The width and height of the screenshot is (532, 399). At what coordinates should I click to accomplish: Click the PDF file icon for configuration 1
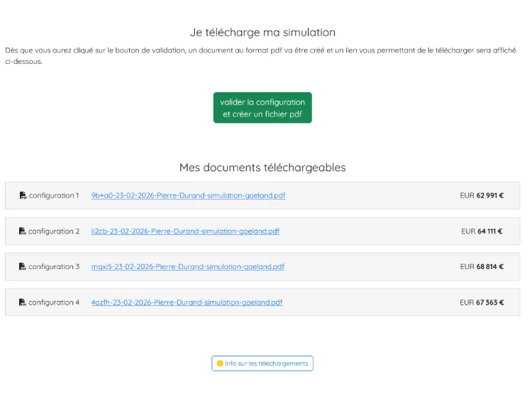(23, 195)
